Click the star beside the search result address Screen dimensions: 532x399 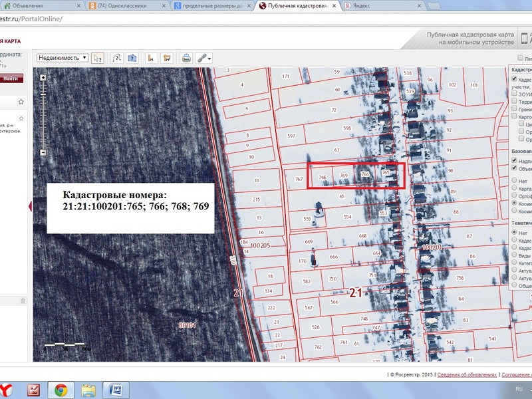[x=21, y=118]
